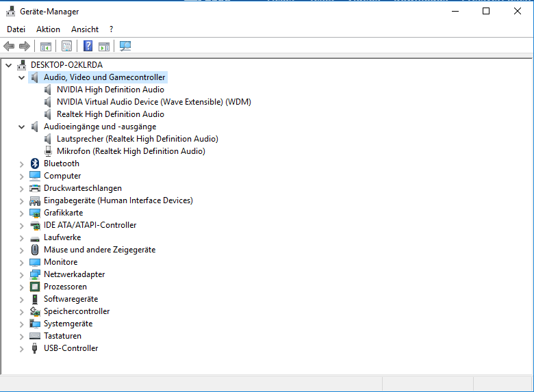The width and height of the screenshot is (534, 392).
Task: Toggle the action pane toolbar icon
Action: (104, 47)
